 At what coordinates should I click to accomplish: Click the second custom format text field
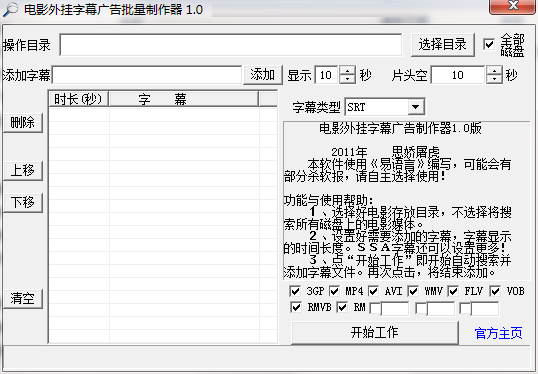[x=441, y=308]
